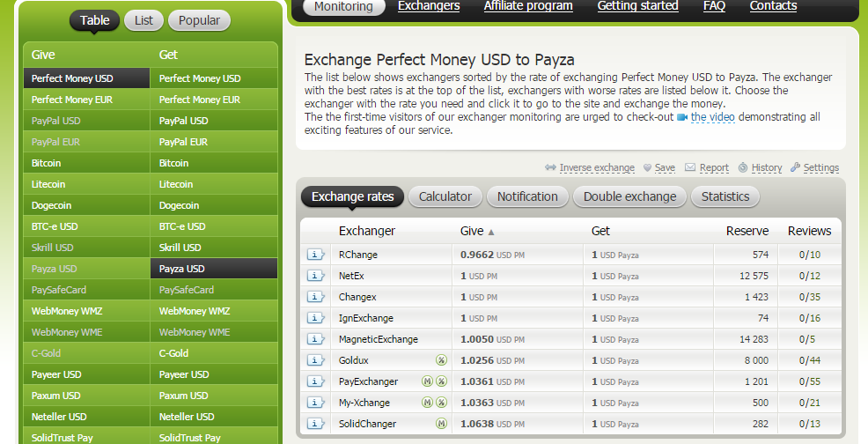
Task: Click the Inverse exchange link
Action: click(597, 167)
